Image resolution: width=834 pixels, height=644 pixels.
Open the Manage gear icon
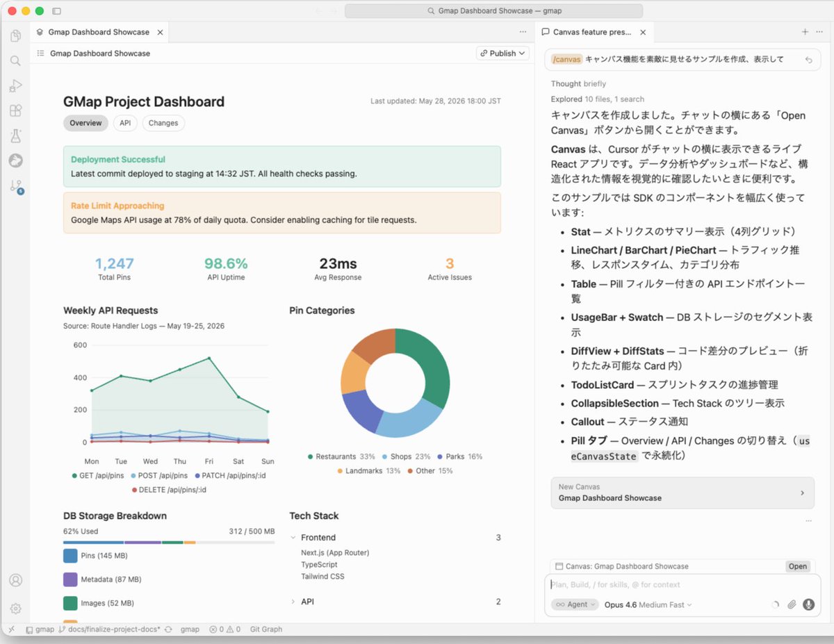click(15, 609)
